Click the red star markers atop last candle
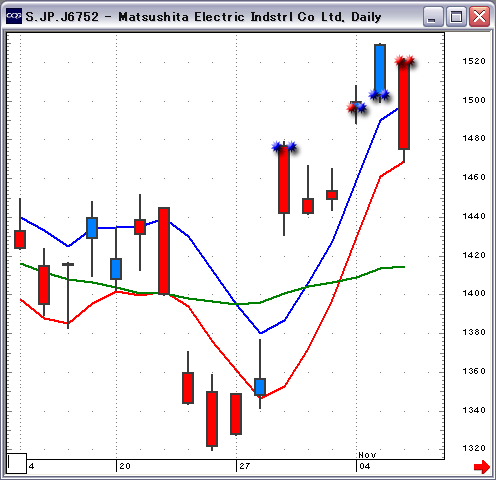This screenshot has height=480, width=496. coord(404,61)
